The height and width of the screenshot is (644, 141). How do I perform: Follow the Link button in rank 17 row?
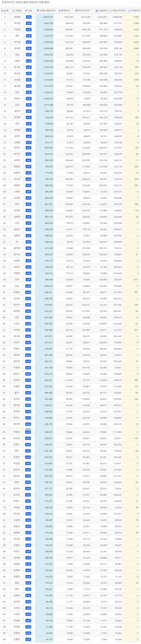point(29,118)
